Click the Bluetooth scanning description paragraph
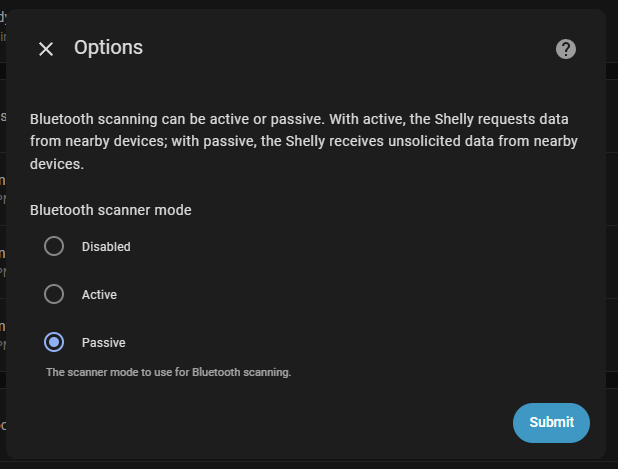Viewport: 618px width, 469px height. coord(304,141)
